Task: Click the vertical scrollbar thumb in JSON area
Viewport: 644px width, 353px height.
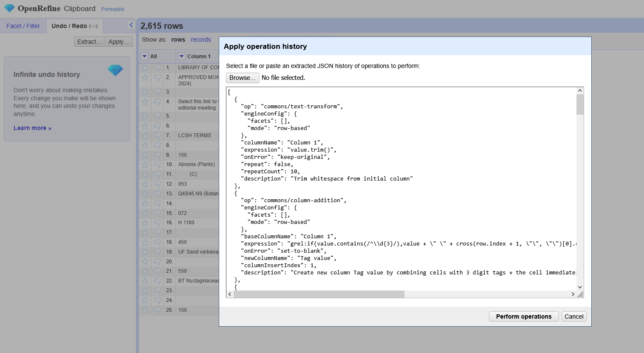Action: [580, 104]
